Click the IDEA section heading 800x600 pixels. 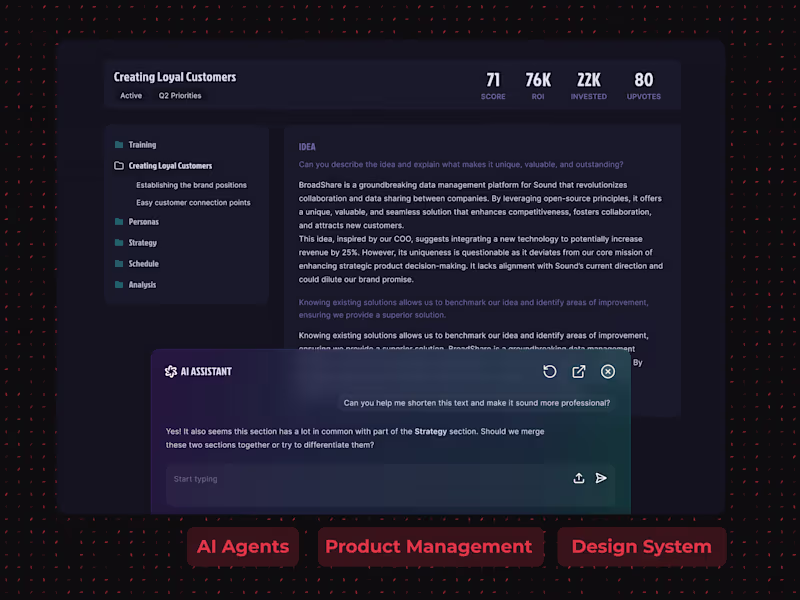pos(307,147)
